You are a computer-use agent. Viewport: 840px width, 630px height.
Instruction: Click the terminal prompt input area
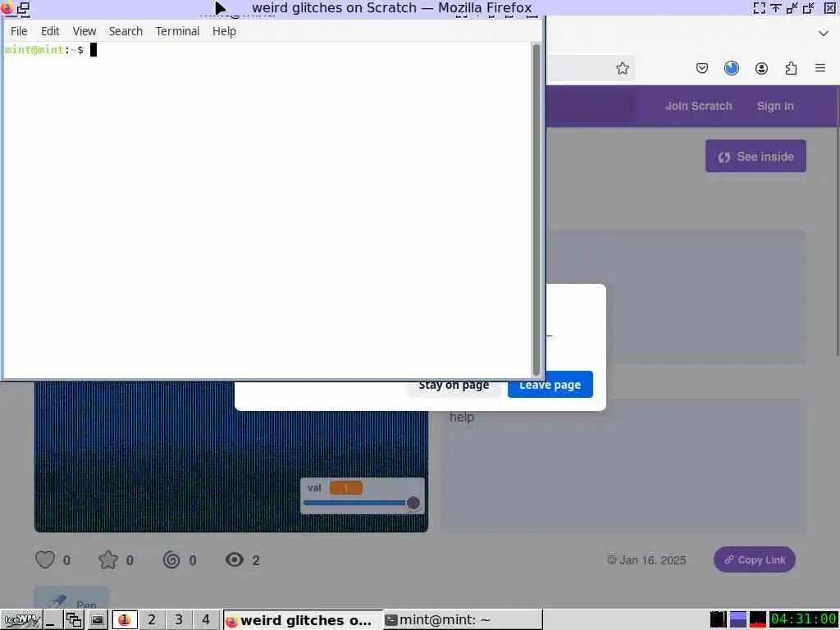pos(267,210)
